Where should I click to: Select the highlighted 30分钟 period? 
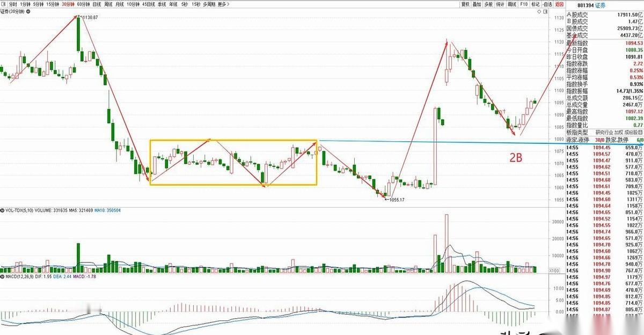68,4
